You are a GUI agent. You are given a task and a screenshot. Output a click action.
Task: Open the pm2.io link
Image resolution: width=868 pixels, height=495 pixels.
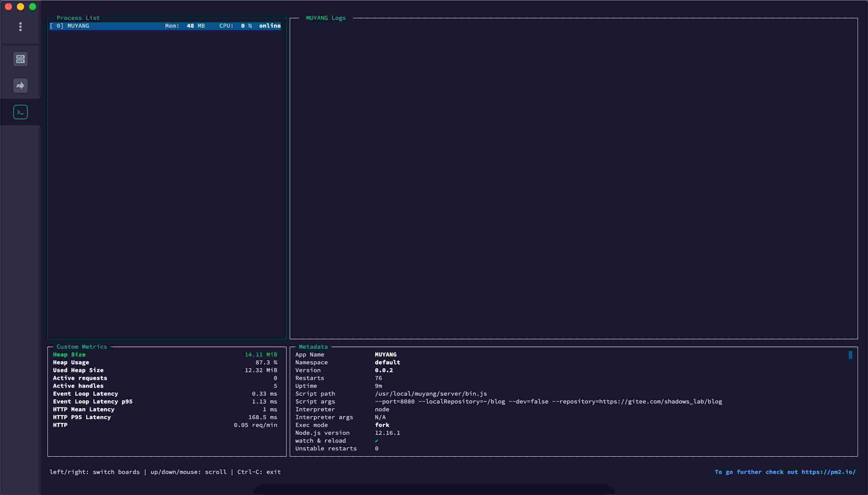click(828, 472)
